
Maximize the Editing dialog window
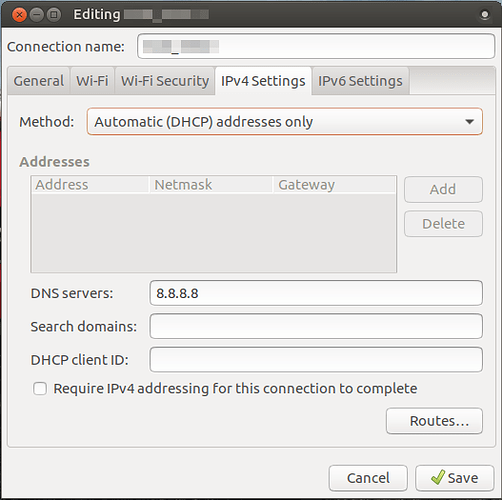(x=54, y=15)
